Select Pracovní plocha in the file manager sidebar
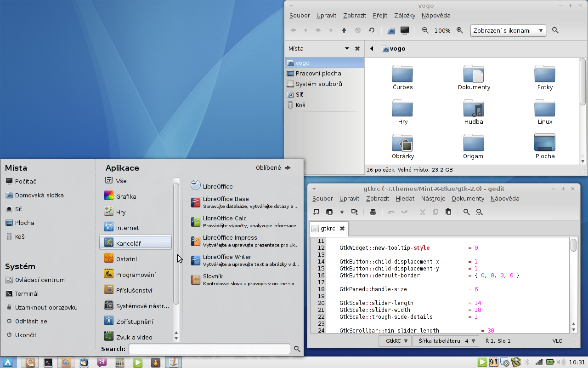 coord(324,73)
